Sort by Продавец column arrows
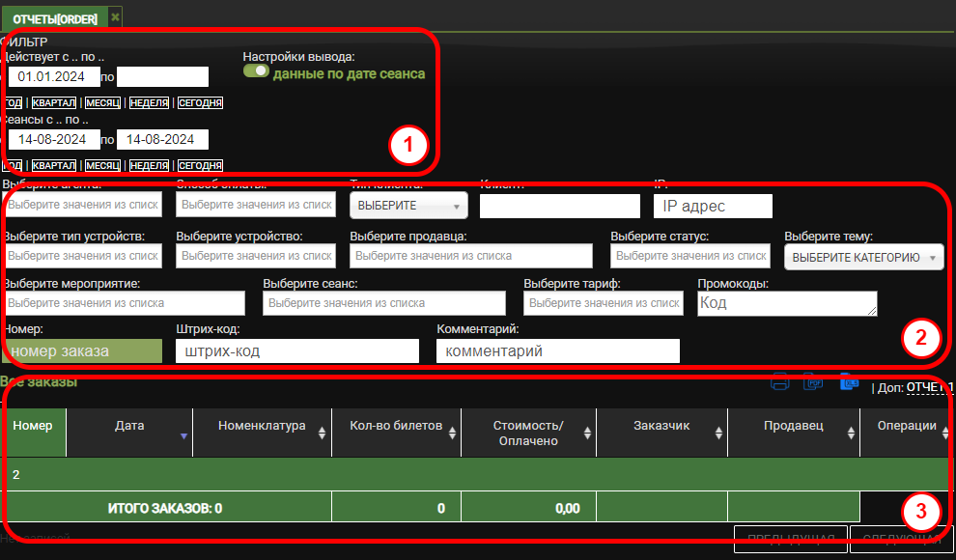Viewport: 956px width, 560px height. click(851, 434)
